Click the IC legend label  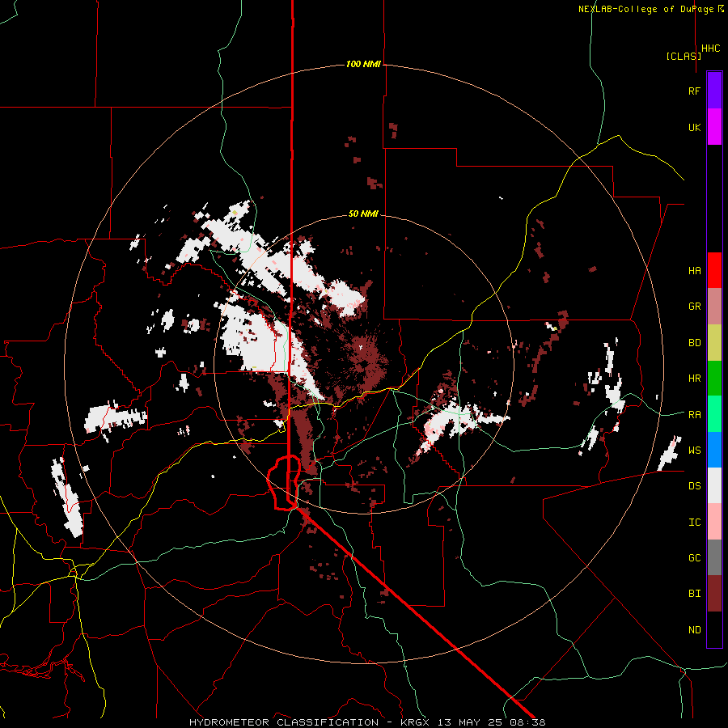(694, 523)
